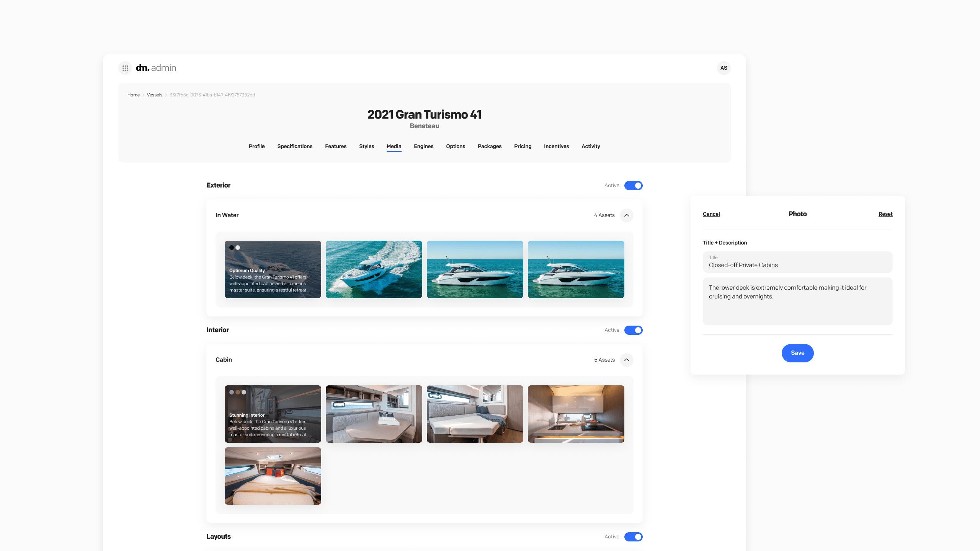Switch to the Specifications tab
The image size is (980, 551).
[x=295, y=146]
